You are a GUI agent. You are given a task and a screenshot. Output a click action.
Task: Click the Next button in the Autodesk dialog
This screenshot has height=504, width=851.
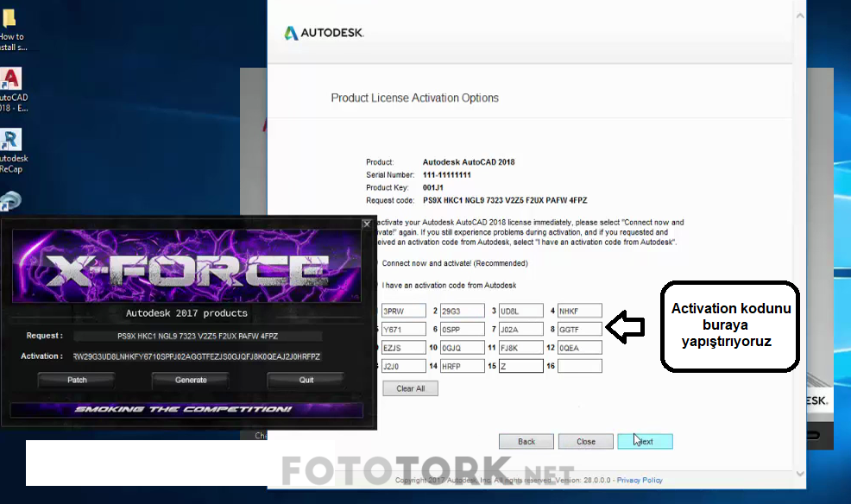tap(645, 442)
